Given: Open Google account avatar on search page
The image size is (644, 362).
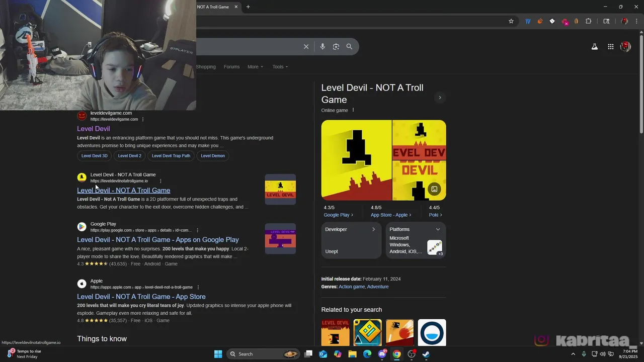Looking at the screenshot, I should click(x=625, y=46).
